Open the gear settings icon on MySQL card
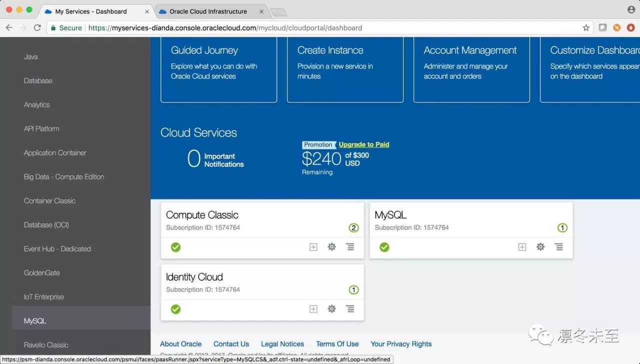The image size is (640, 364). [540, 247]
